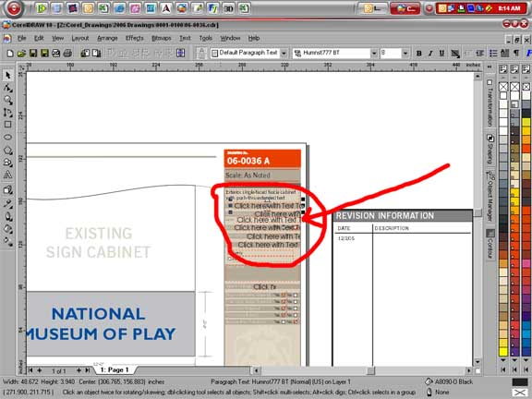Open the Arrange menu
532x399 pixels.
pos(107,38)
